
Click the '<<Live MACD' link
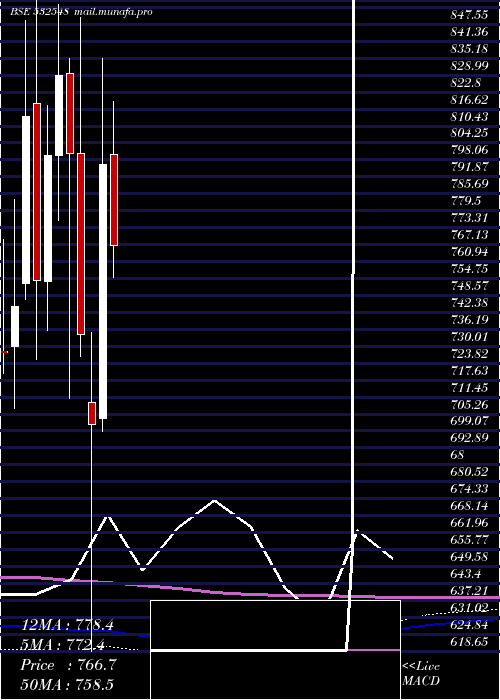pos(421,673)
